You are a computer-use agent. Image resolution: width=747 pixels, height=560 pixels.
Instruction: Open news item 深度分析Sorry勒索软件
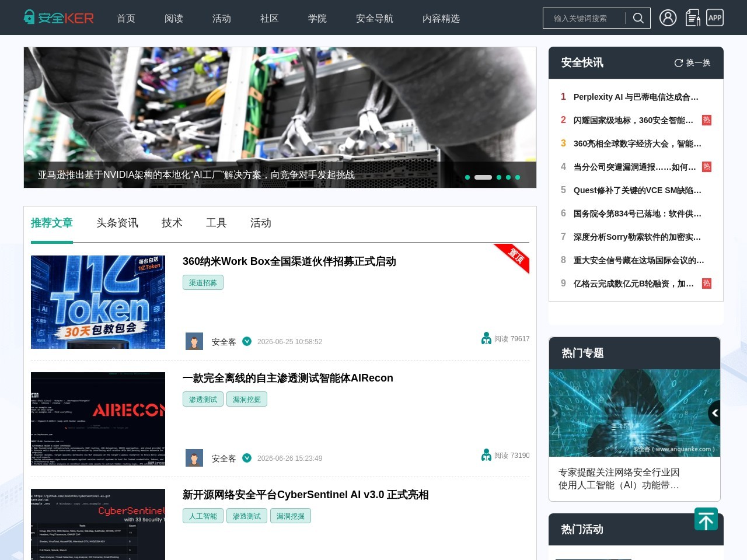point(637,237)
